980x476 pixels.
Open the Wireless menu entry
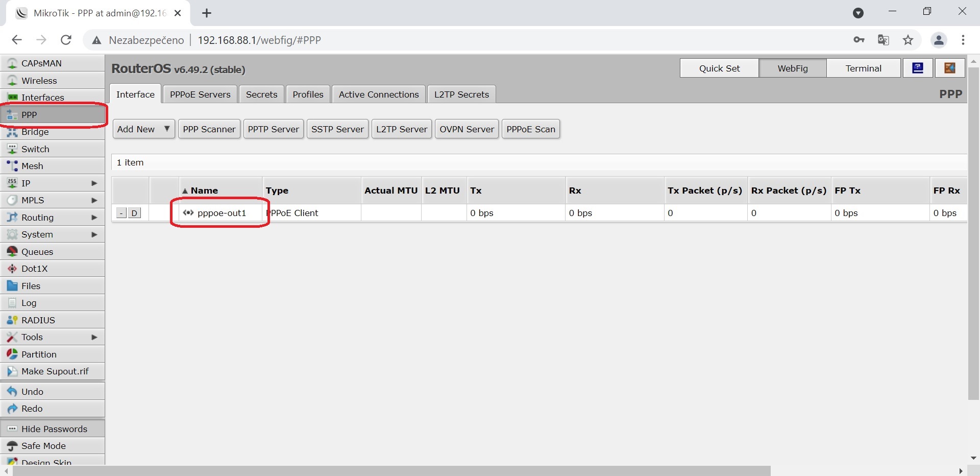pyautogui.click(x=53, y=81)
